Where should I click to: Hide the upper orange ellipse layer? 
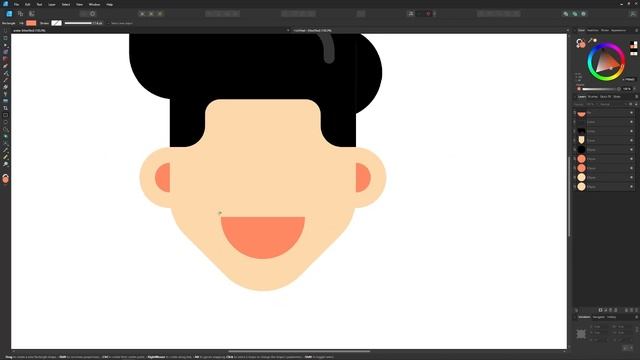click(631, 159)
